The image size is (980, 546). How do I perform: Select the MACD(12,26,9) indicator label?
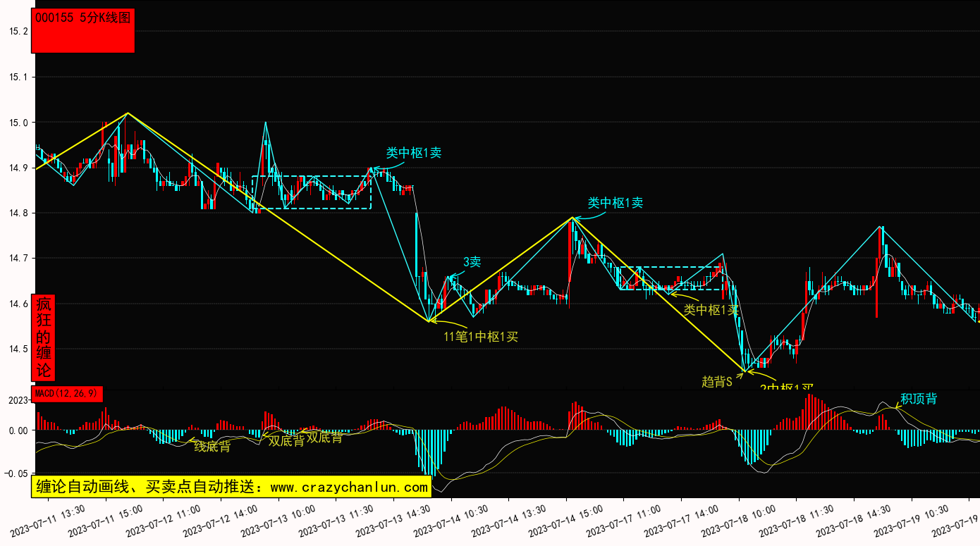pos(67,394)
